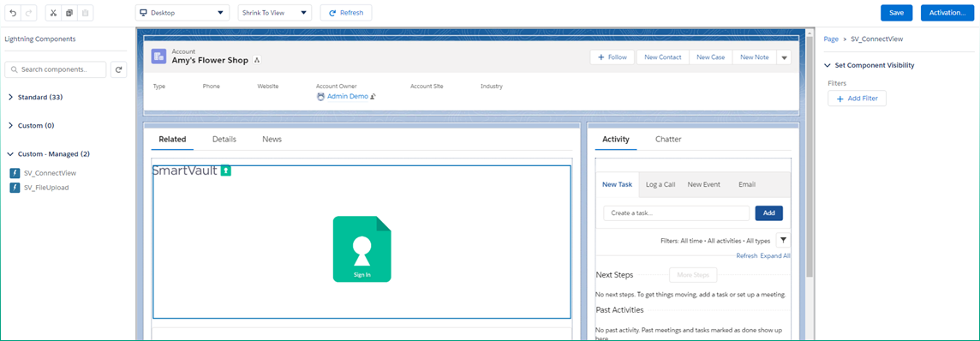Switch to the Details tab
This screenshot has width=980, height=341.
224,140
